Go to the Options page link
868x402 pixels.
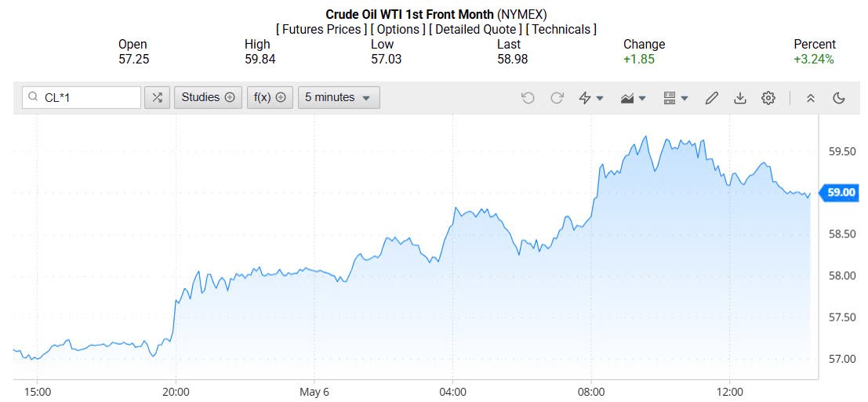coord(399,29)
